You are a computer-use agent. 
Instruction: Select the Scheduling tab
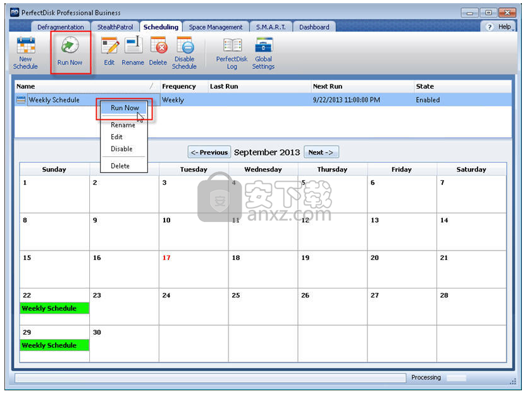coord(161,27)
